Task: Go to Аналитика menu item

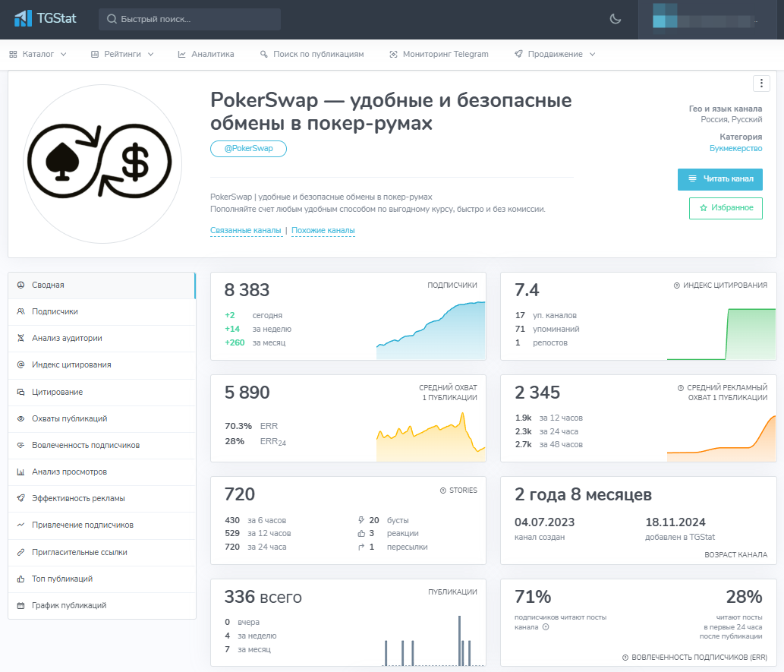Action: (x=206, y=54)
